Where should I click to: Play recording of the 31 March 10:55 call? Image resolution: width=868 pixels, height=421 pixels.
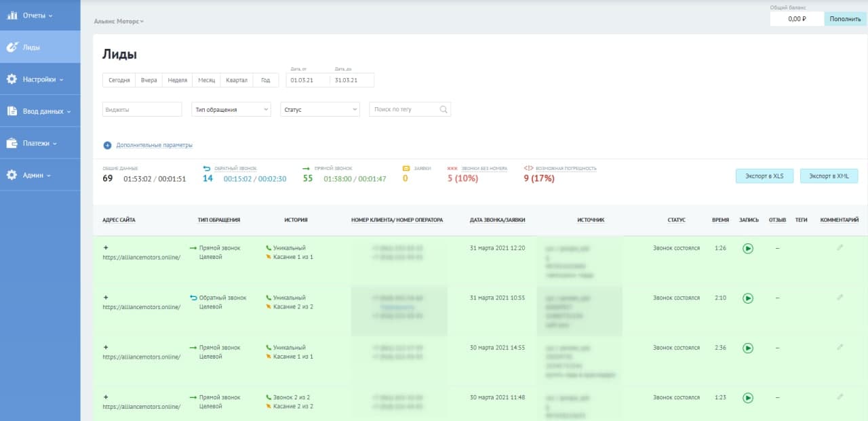click(747, 298)
